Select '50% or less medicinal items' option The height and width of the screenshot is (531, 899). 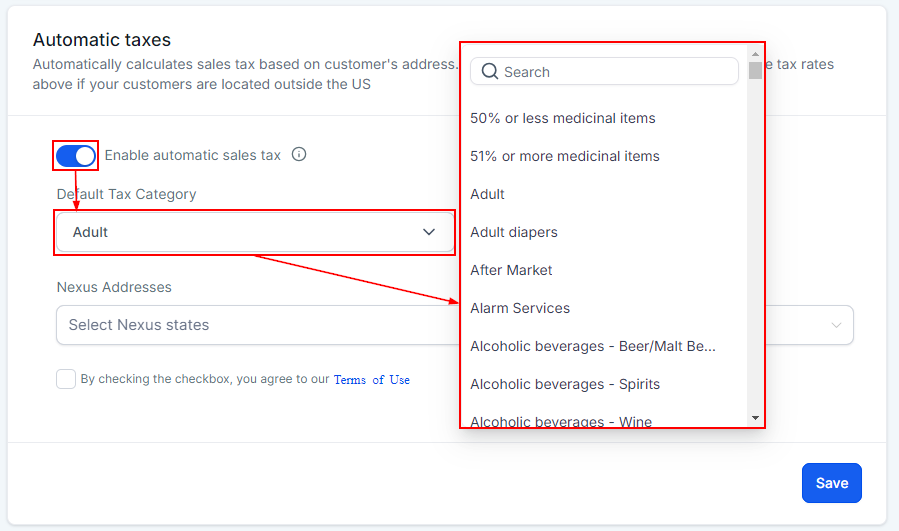(x=563, y=118)
